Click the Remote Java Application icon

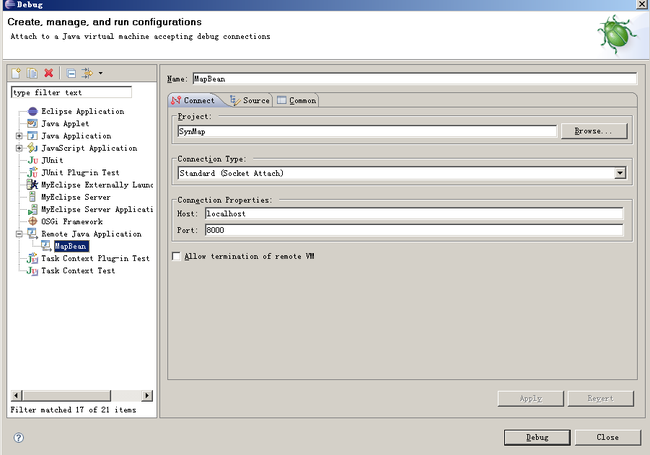click(x=32, y=234)
